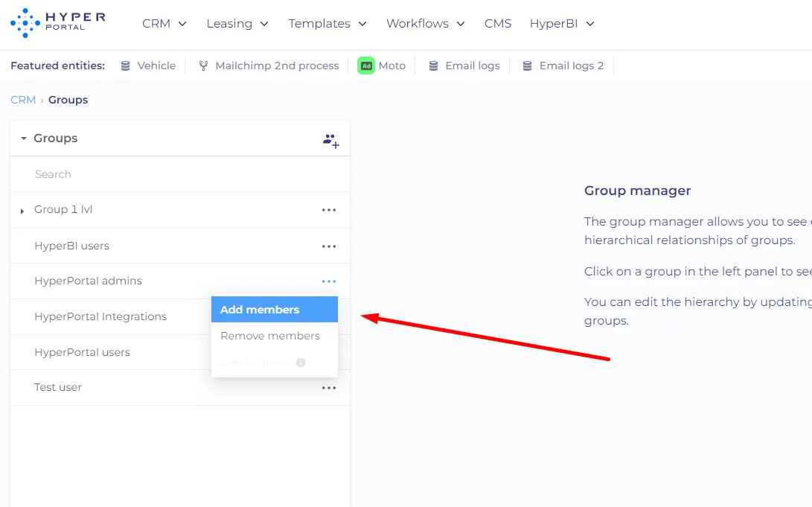Open the CMS navigation item
This screenshot has width=812, height=507.
click(x=498, y=23)
